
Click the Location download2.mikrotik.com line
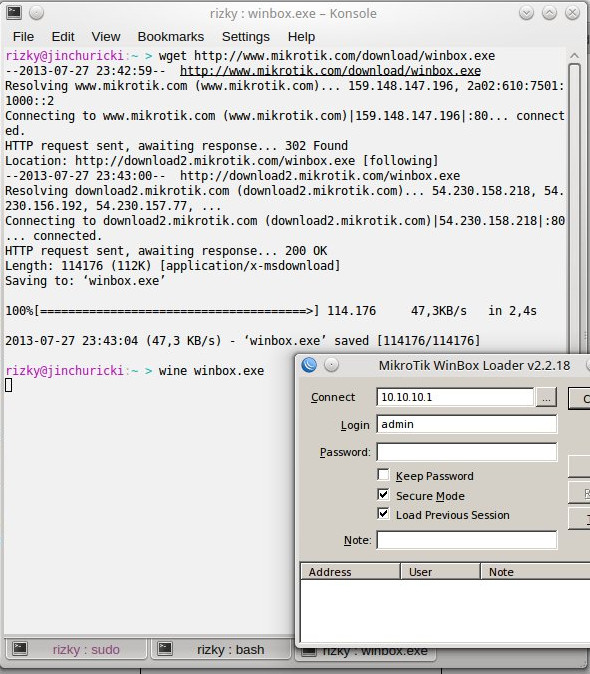coord(222,161)
